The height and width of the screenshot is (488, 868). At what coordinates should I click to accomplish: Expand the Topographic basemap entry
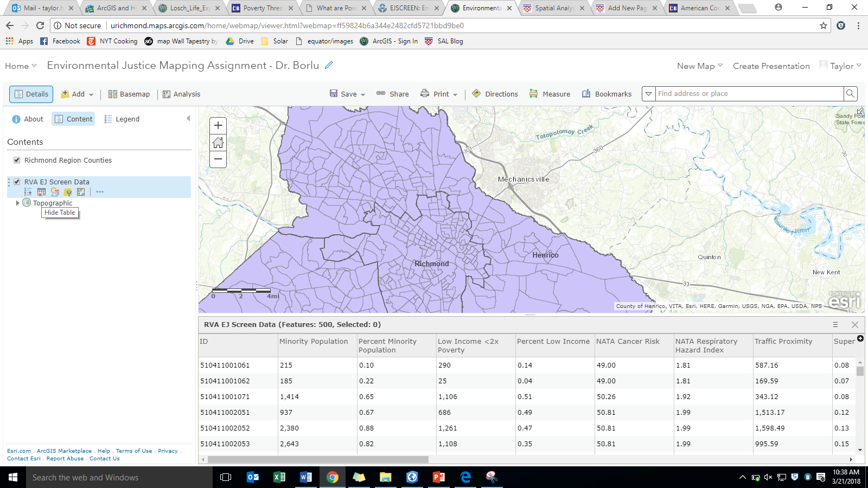coord(17,203)
